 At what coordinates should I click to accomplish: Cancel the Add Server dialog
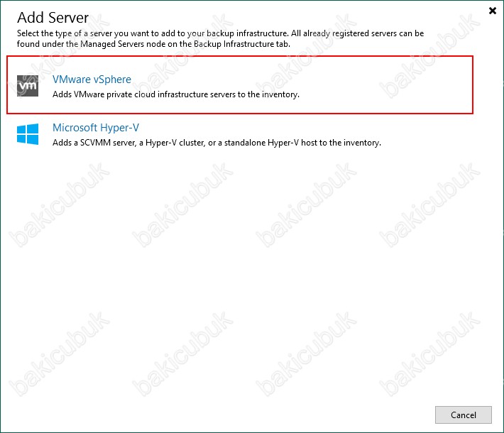pyautogui.click(x=463, y=415)
